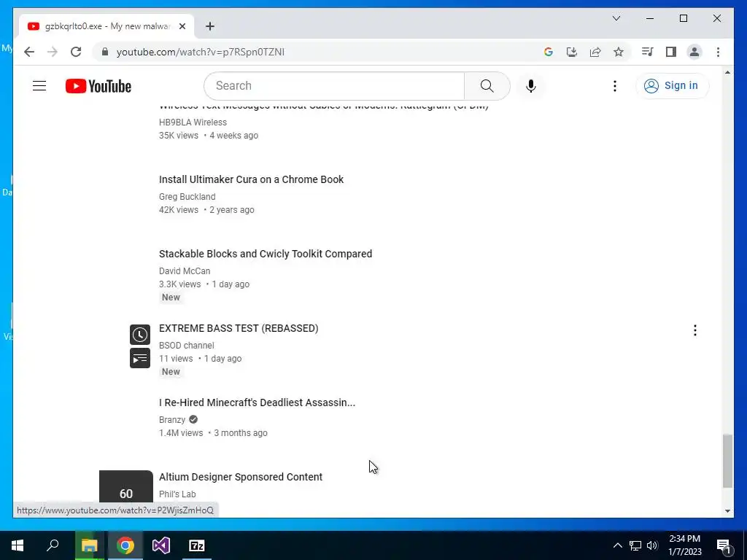Open I Re-Hired Minecraft's Deadliest Assassin video

[257, 402]
